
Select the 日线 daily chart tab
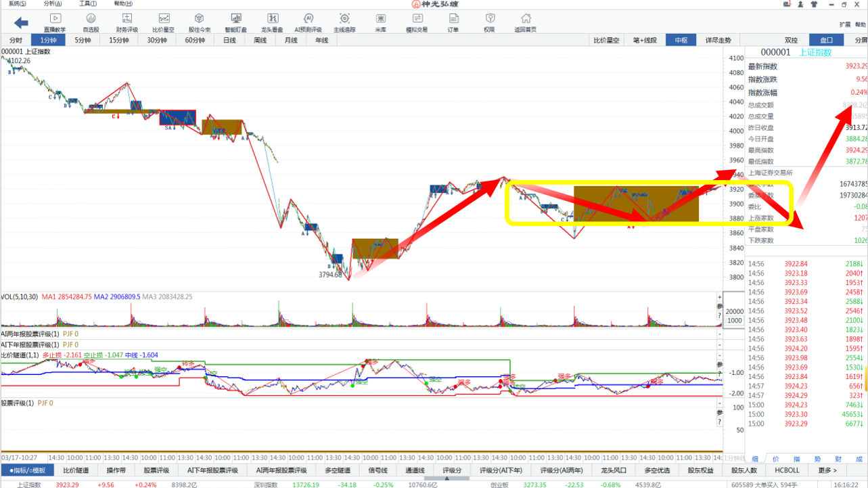pos(229,40)
